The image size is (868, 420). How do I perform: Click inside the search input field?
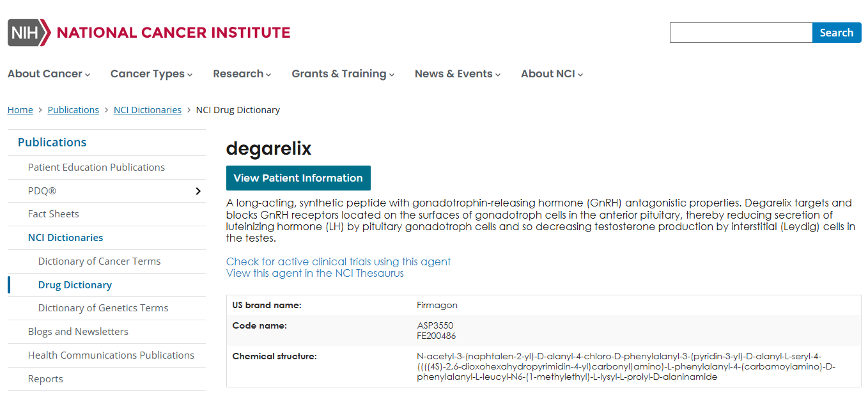click(740, 32)
